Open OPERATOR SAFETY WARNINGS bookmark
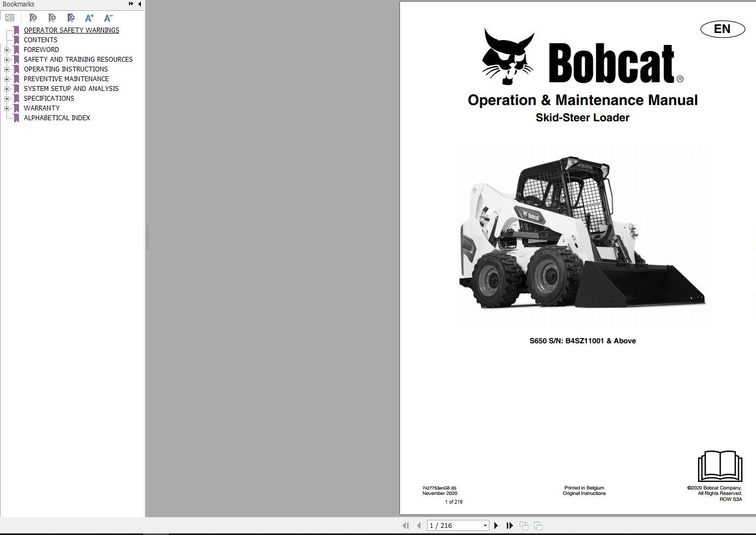The height and width of the screenshot is (535, 756). tap(72, 30)
